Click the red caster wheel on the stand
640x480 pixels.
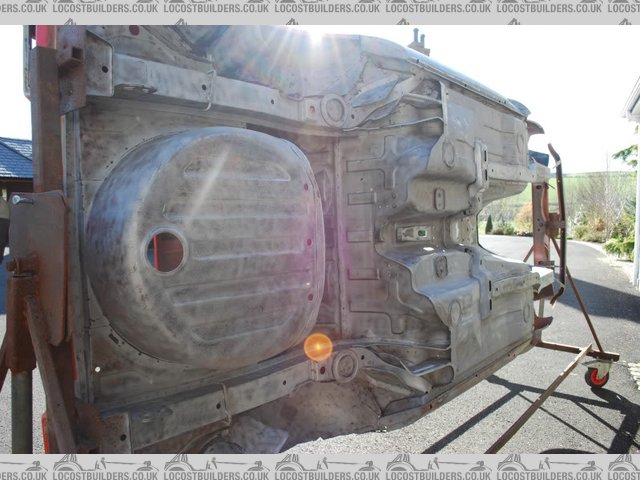[x=597, y=377]
